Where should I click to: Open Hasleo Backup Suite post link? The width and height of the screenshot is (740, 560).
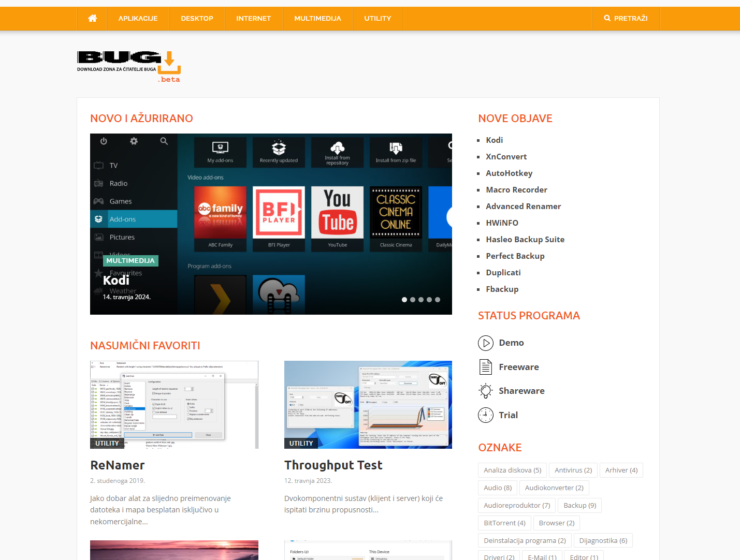click(525, 239)
